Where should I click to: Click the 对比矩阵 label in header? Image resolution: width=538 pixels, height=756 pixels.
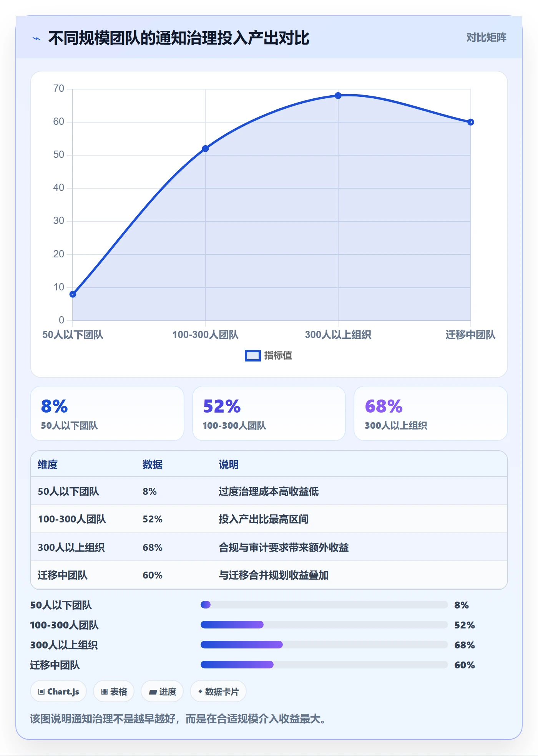click(486, 38)
